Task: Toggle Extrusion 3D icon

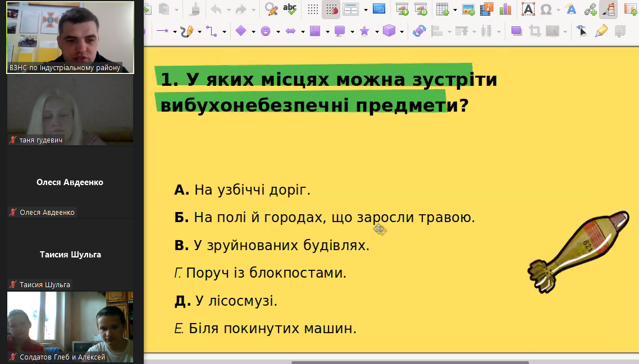Action: (x=620, y=31)
